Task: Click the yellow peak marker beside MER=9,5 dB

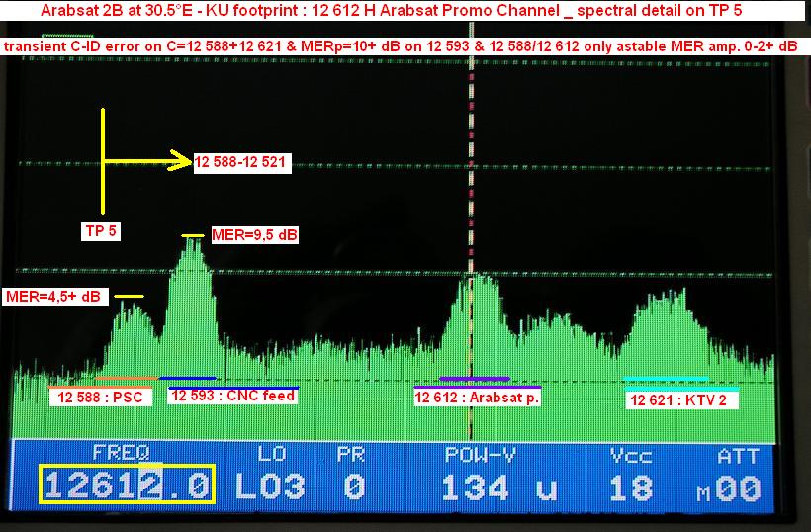Action: (193, 235)
